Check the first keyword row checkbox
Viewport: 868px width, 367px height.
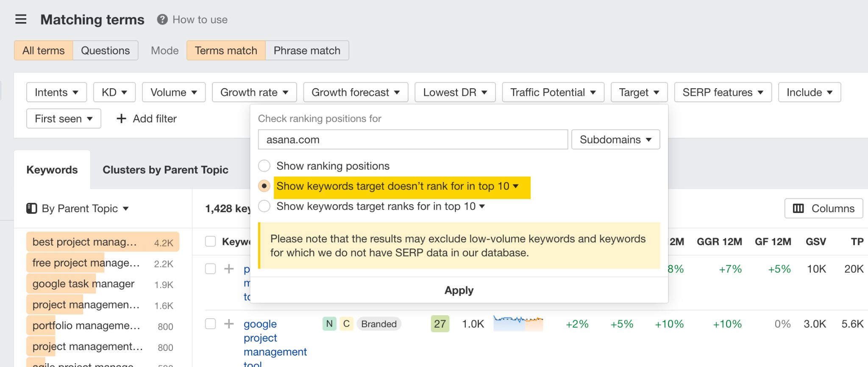point(210,269)
